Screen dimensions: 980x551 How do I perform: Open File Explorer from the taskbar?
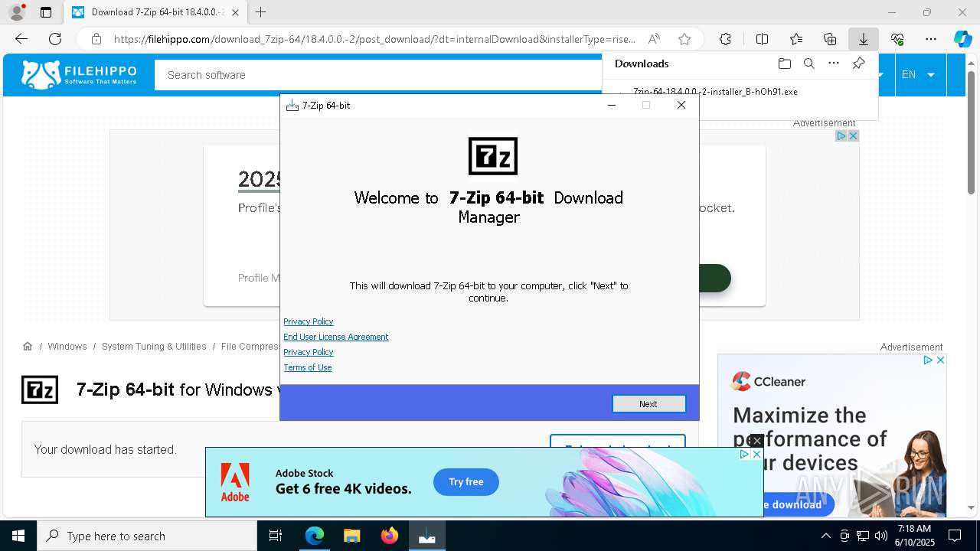[x=351, y=536]
